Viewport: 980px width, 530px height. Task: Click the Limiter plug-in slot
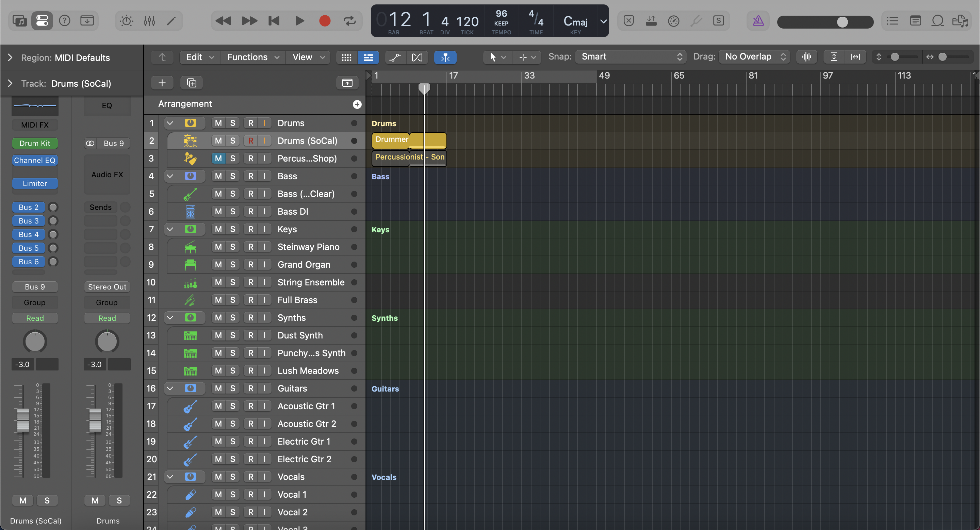pyautogui.click(x=35, y=184)
